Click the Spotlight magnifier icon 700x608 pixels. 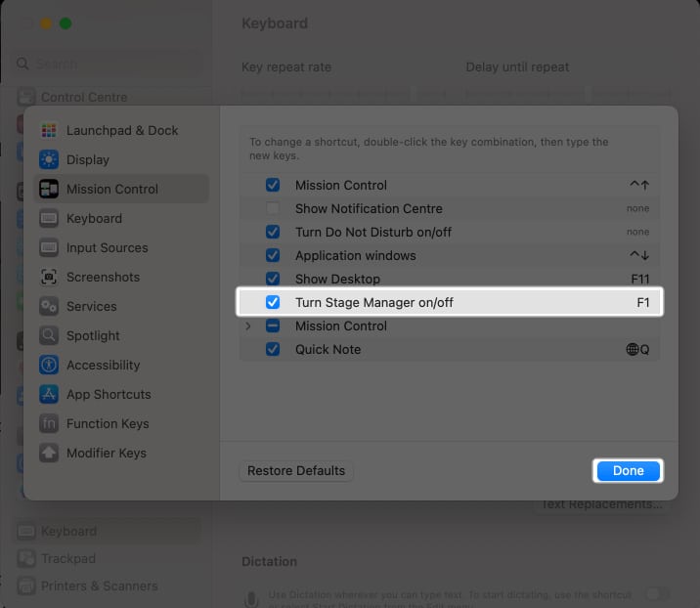pos(49,335)
